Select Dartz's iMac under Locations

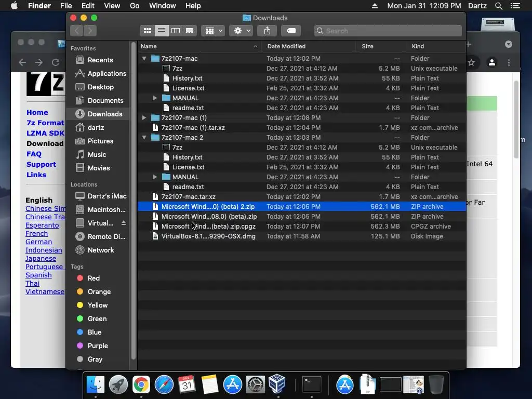(107, 196)
